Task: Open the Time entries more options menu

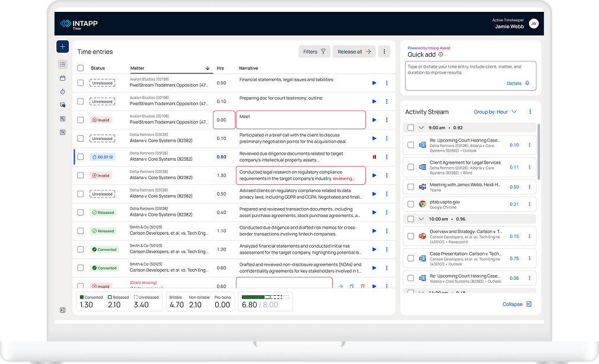Action: [384, 52]
